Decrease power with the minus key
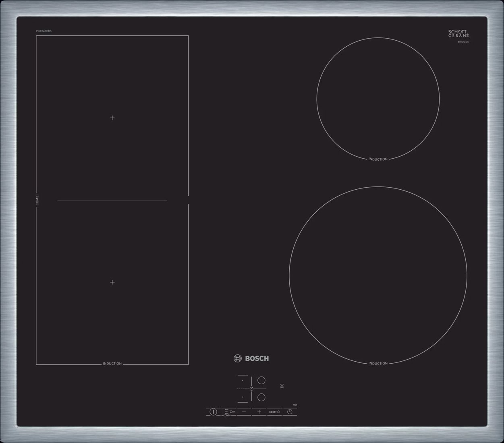The image size is (504, 443). (x=244, y=412)
